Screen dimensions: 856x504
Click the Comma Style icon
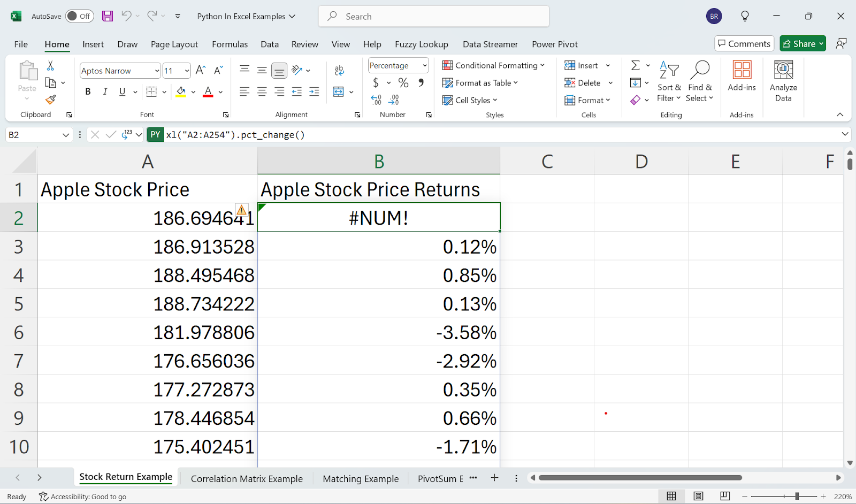421,83
